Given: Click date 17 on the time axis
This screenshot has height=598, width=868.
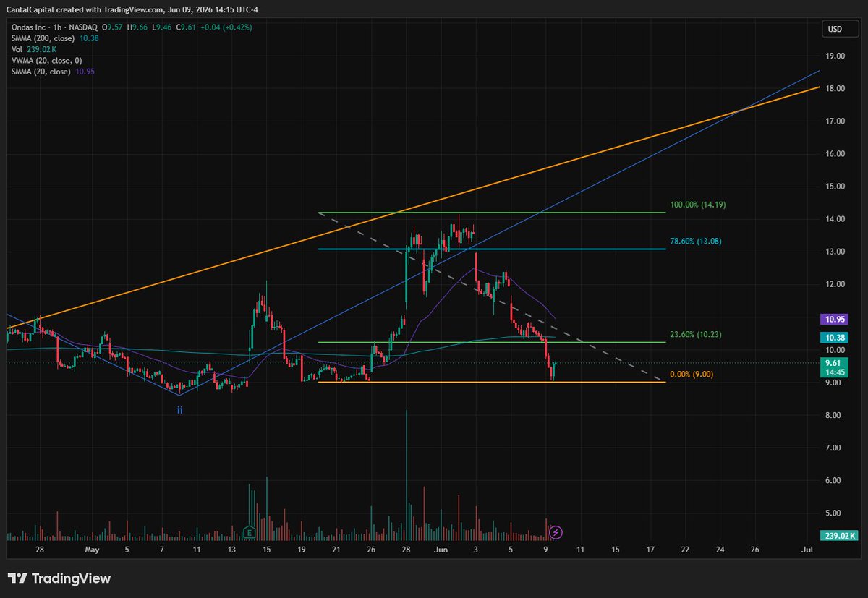Looking at the screenshot, I should point(650,550).
